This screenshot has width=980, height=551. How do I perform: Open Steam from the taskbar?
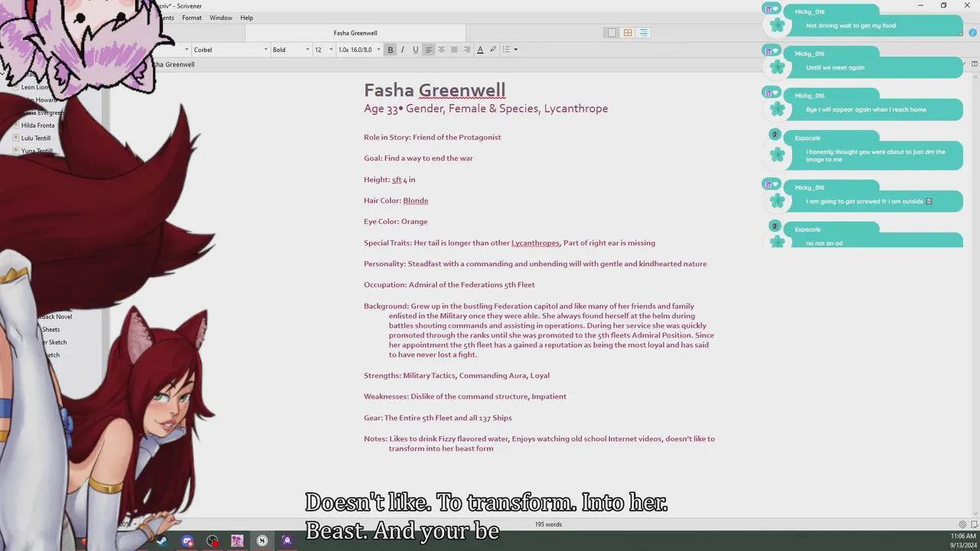[162, 541]
